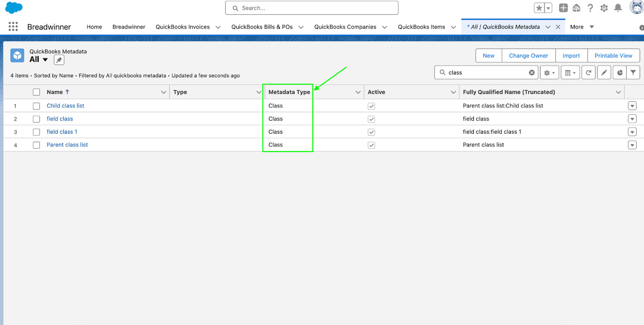Open the Trailhead guidance icon

pyautogui.click(x=577, y=8)
